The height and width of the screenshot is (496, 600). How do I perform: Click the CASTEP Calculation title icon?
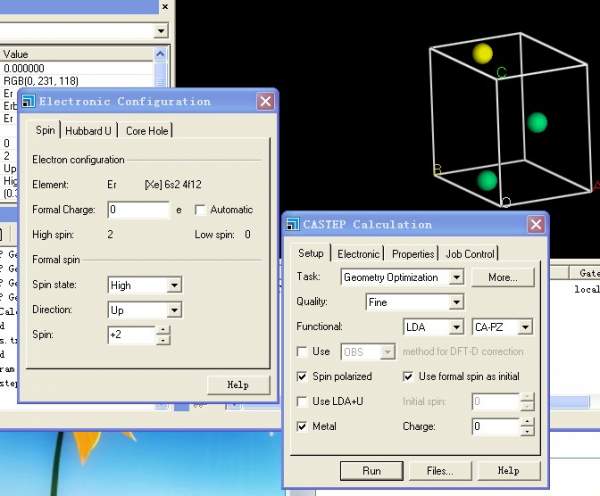[293, 224]
